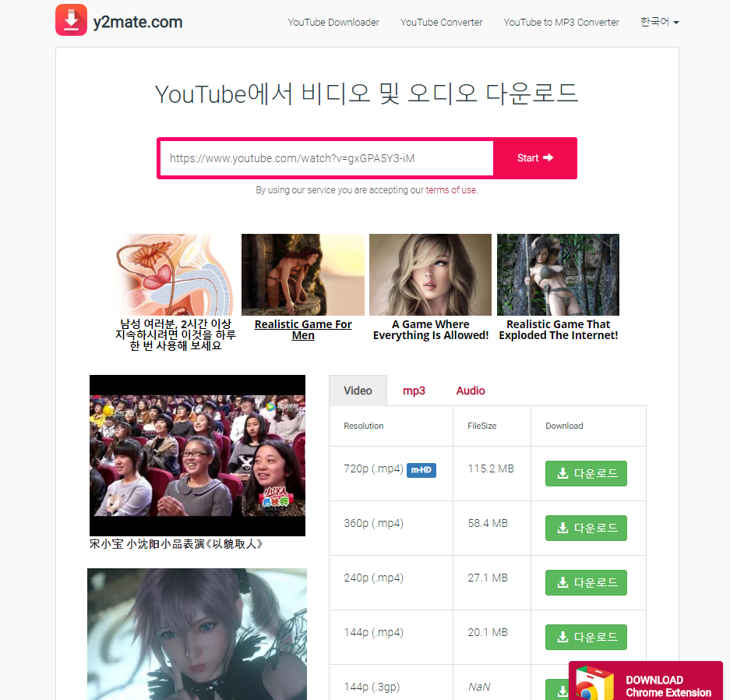Click the Start button

(x=535, y=158)
